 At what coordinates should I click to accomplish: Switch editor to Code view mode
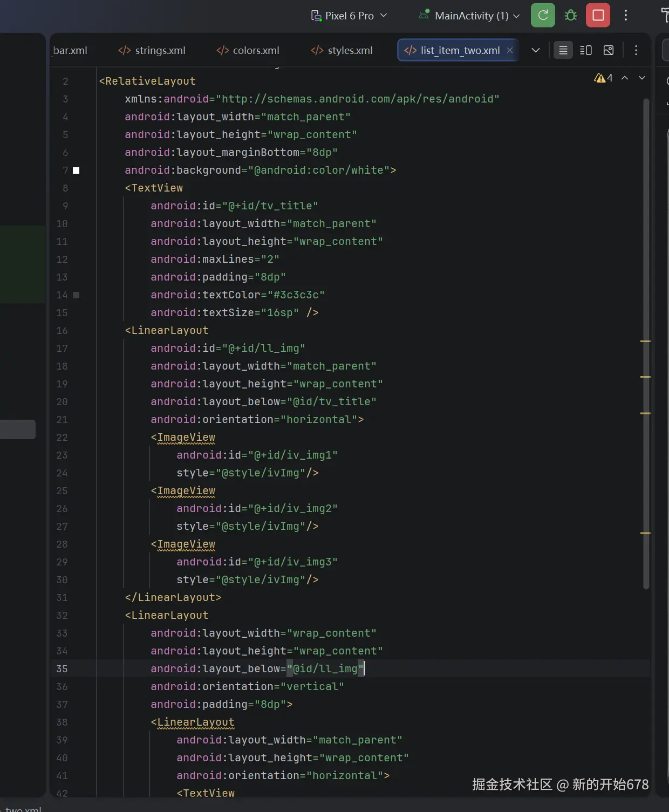click(563, 50)
